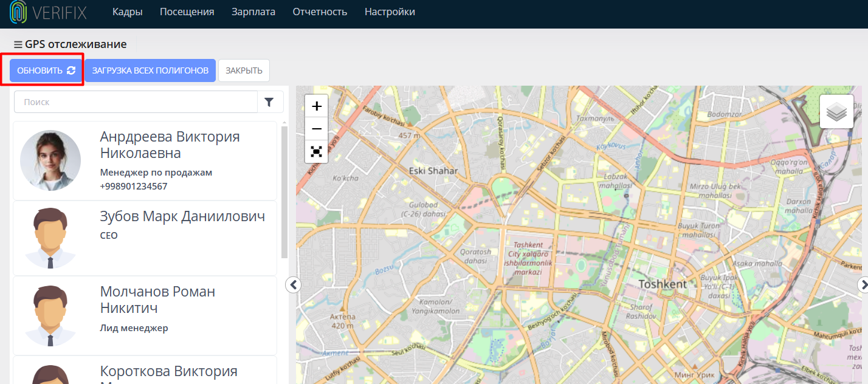
Task: Click the GPS отслеживание page title
Action: pos(76,44)
